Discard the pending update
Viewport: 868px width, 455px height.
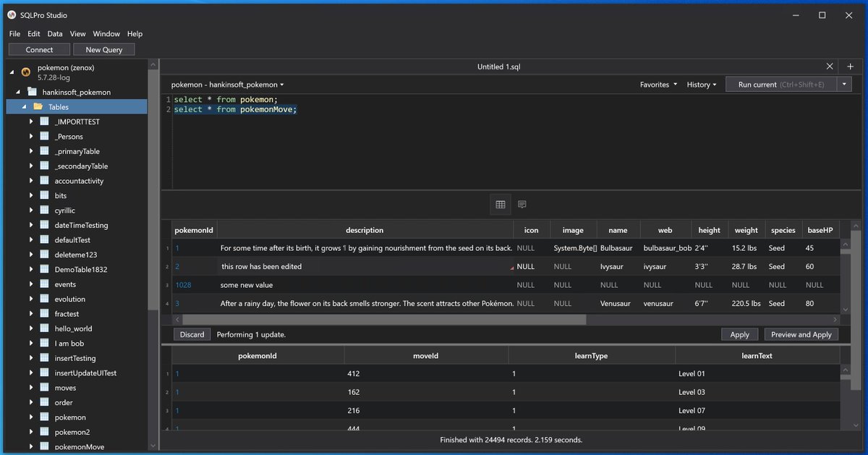[192, 334]
